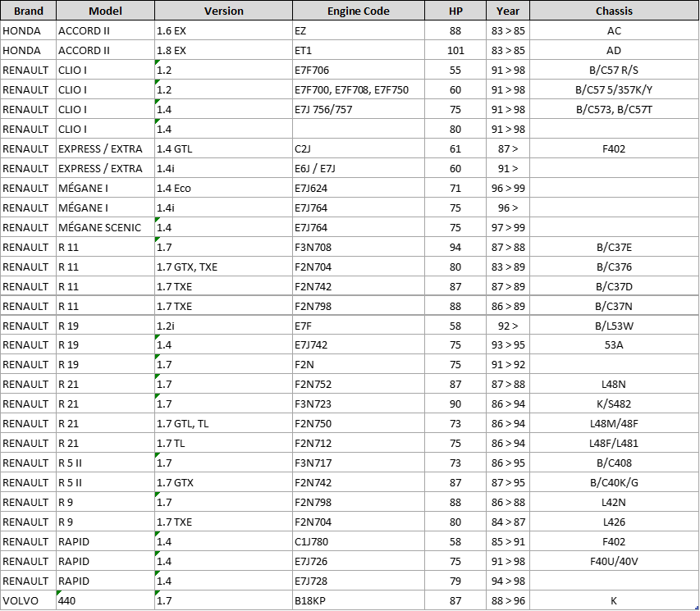
Task: Select the Chassis column header
Action: pyautogui.click(x=615, y=11)
